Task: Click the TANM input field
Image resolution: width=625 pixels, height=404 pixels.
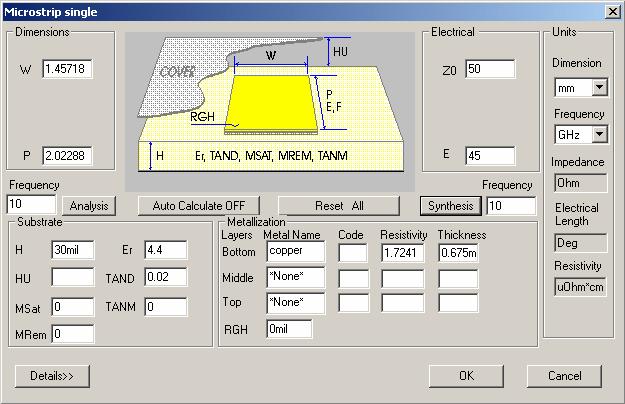Action: tap(166, 307)
